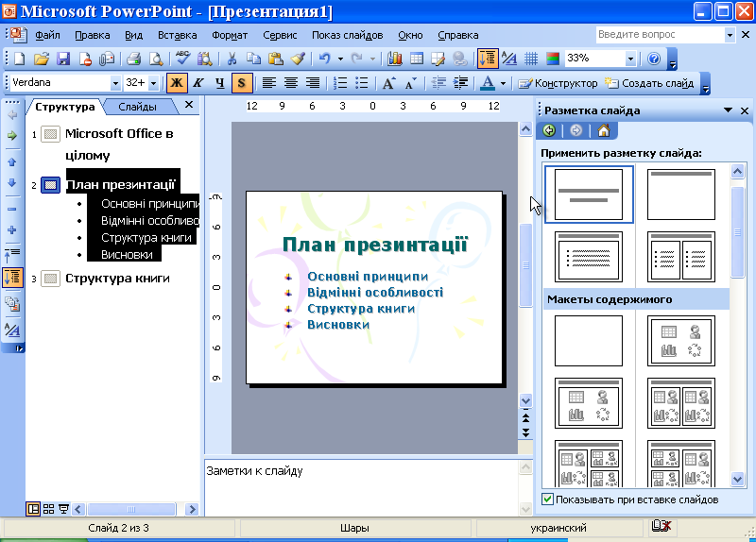Toggle expand all in standard toolbar
This screenshot has width=756, height=542.
point(488,59)
